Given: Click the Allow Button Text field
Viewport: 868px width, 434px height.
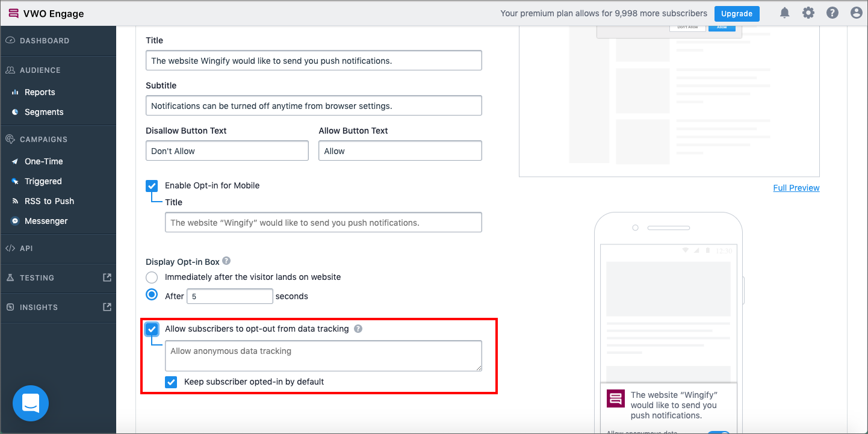Looking at the screenshot, I should [x=400, y=150].
